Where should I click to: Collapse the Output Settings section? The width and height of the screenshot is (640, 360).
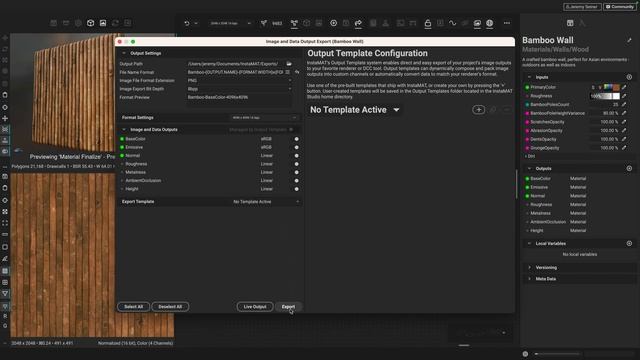(x=124, y=53)
